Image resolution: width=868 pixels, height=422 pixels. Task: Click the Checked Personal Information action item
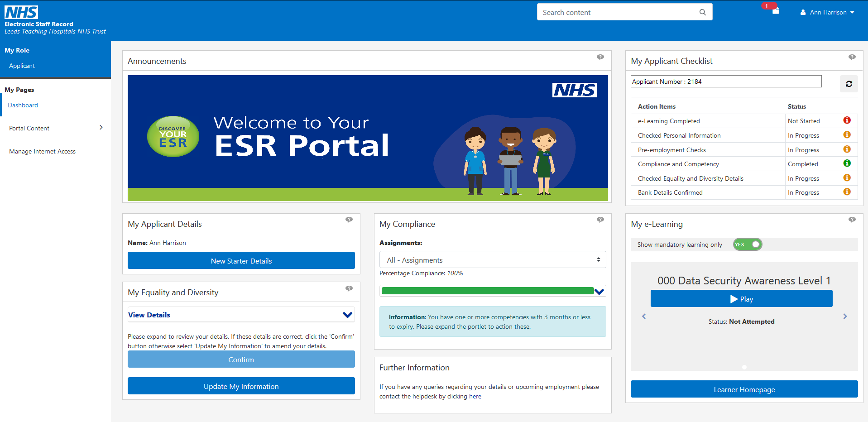pyautogui.click(x=679, y=135)
